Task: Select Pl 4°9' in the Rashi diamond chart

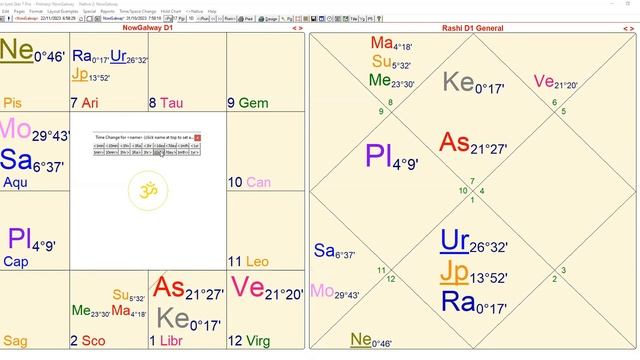Action: pos(391,157)
